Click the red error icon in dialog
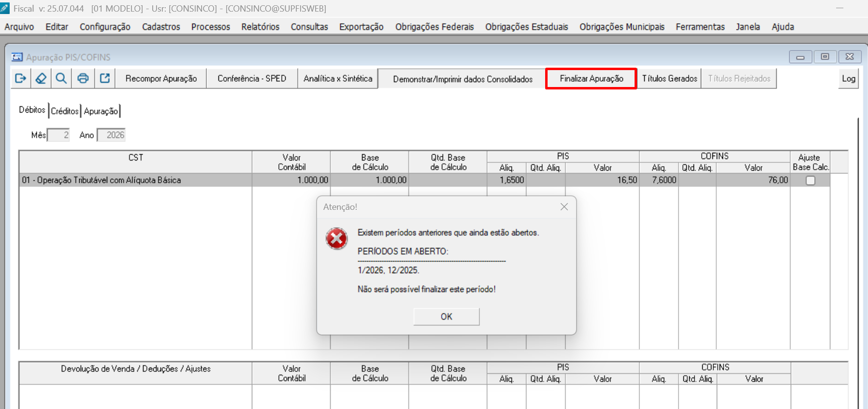The width and height of the screenshot is (868, 409). click(336, 238)
